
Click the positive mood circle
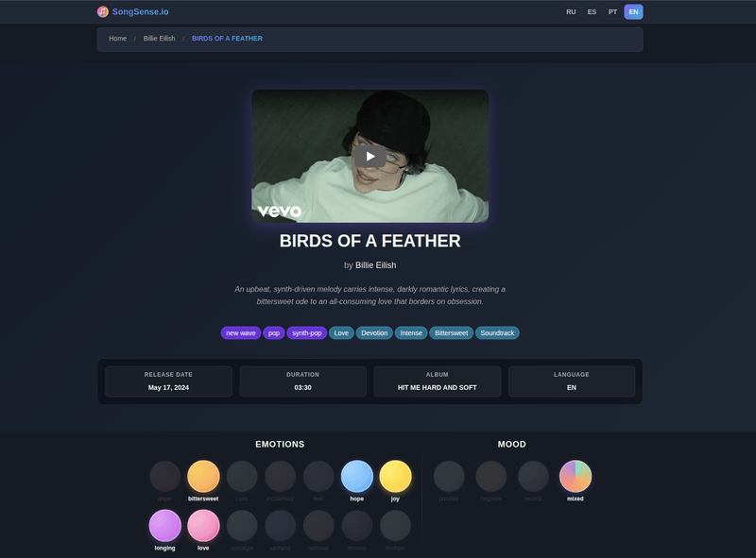(x=449, y=476)
